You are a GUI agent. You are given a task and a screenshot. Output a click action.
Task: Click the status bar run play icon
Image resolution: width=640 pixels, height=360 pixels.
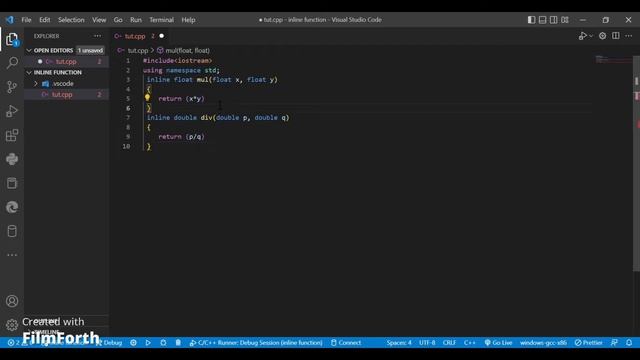[148, 343]
